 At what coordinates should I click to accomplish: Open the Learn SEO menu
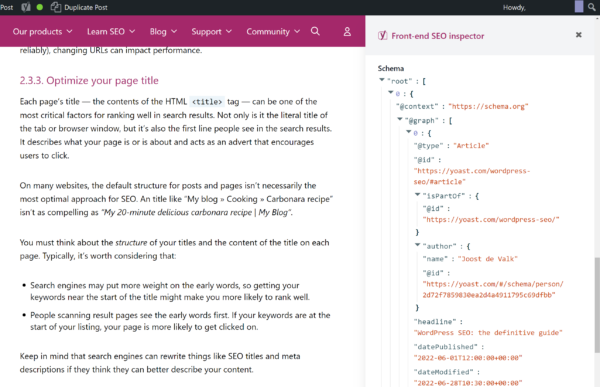coord(111,31)
